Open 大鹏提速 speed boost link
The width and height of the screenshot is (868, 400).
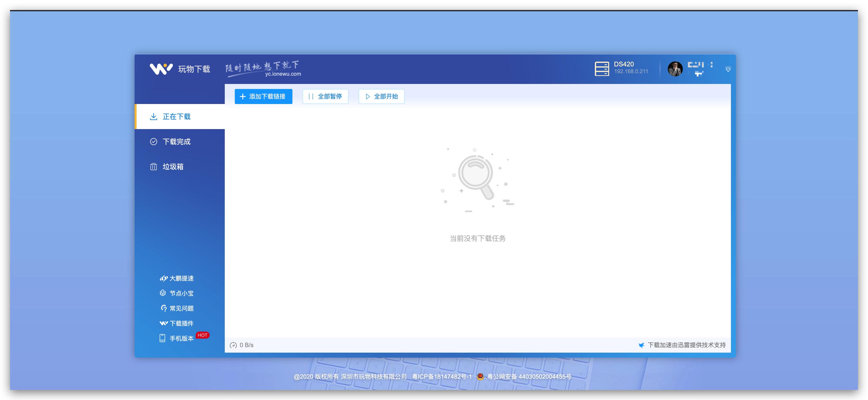click(x=181, y=278)
